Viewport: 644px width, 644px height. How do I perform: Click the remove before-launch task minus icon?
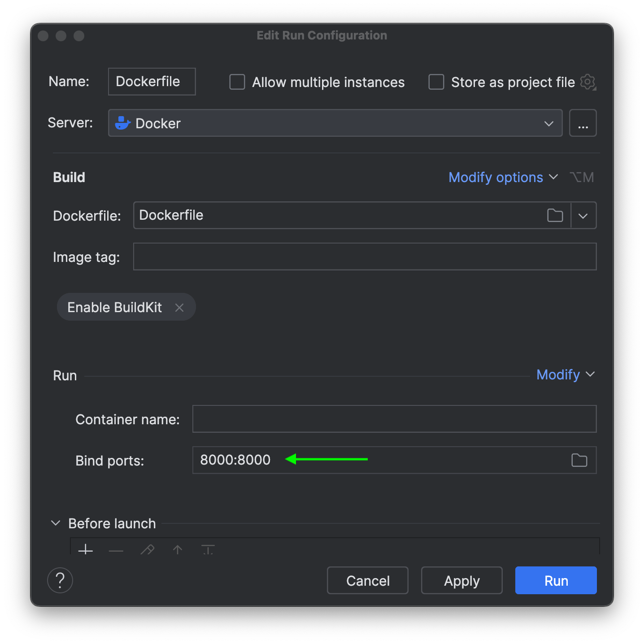click(x=116, y=550)
